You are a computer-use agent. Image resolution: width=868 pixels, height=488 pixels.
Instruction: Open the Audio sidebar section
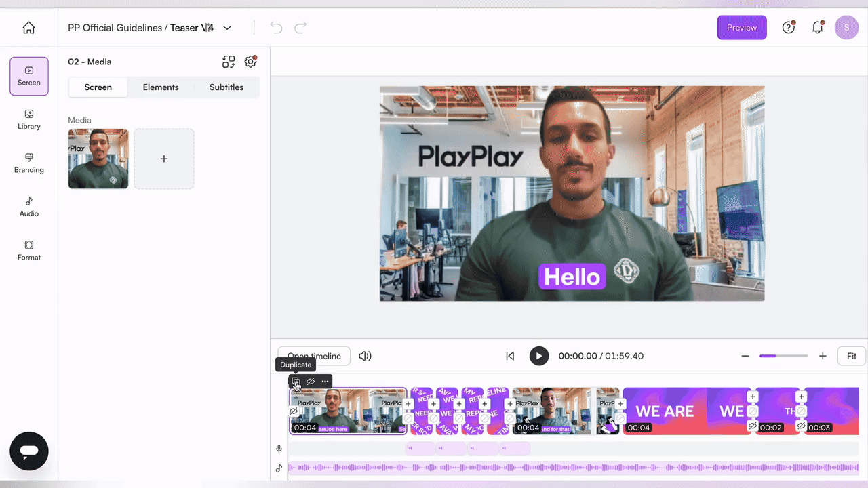29,207
